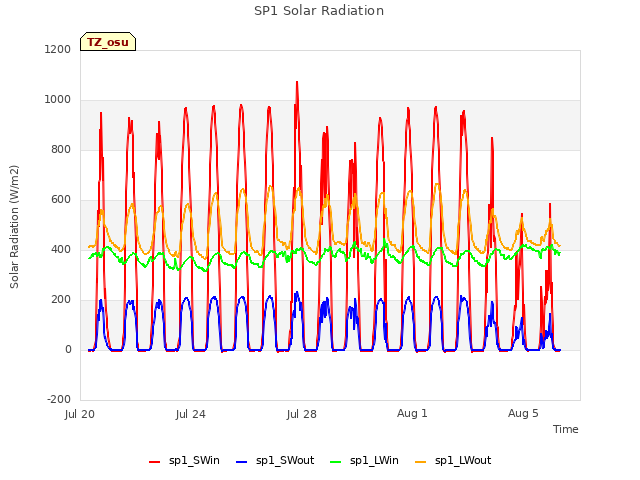
Task: Click the 400 y-axis tick label
Action: (x=61, y=249)
